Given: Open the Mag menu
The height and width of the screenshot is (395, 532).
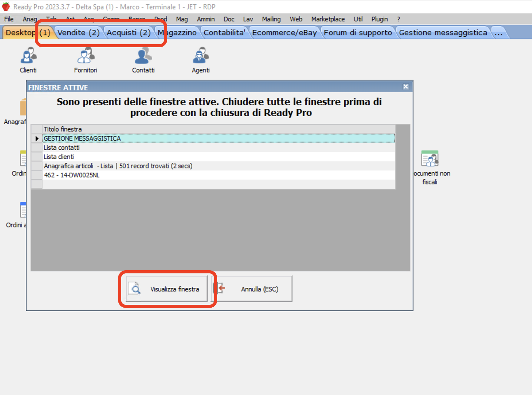Looking at the screenshot, I should click(x=182, y=19).
